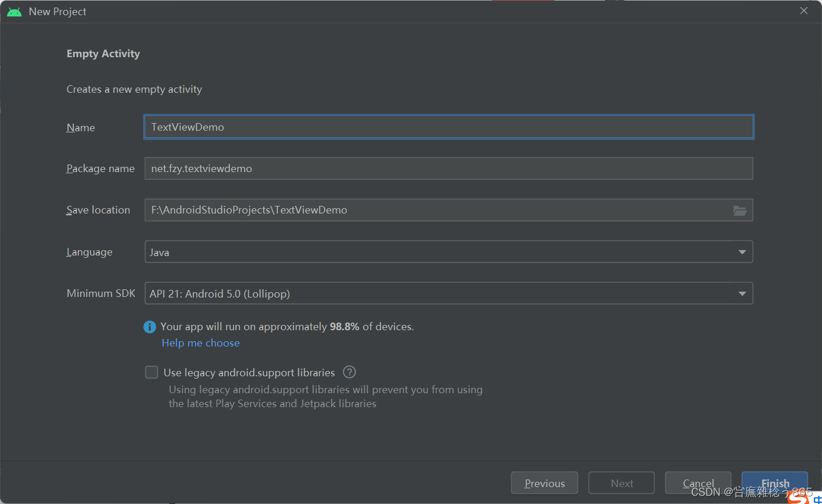822x504 pixels.
Task: Cancel the New Project wizard
Action: pos(698,483)
